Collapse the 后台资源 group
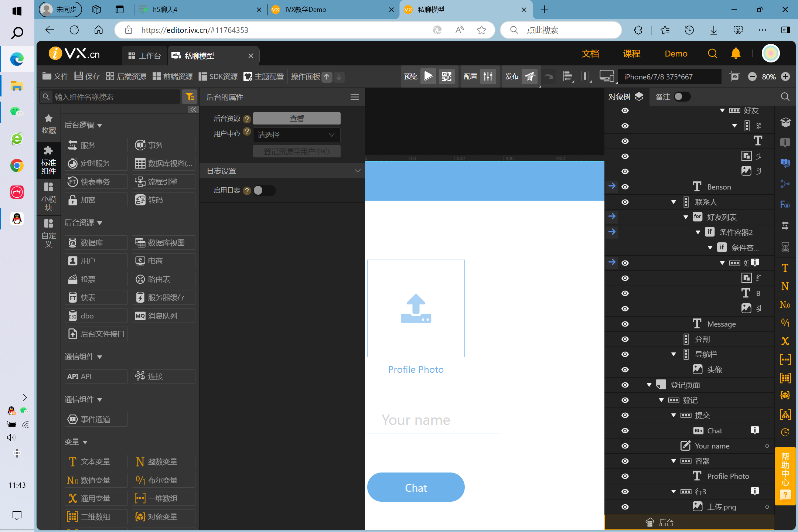798x532 pixels. 99,223
